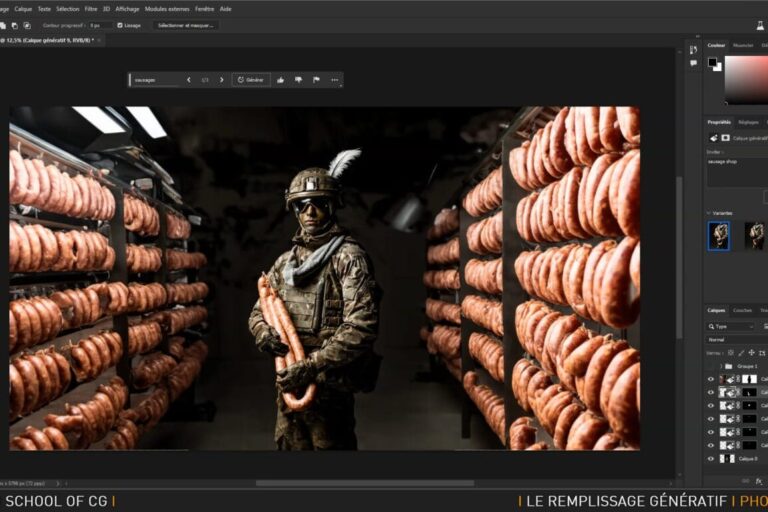The width and height of the screenshot is (768, 512).
Task: Select the second variation thumbnail
Action: [754, 236]
